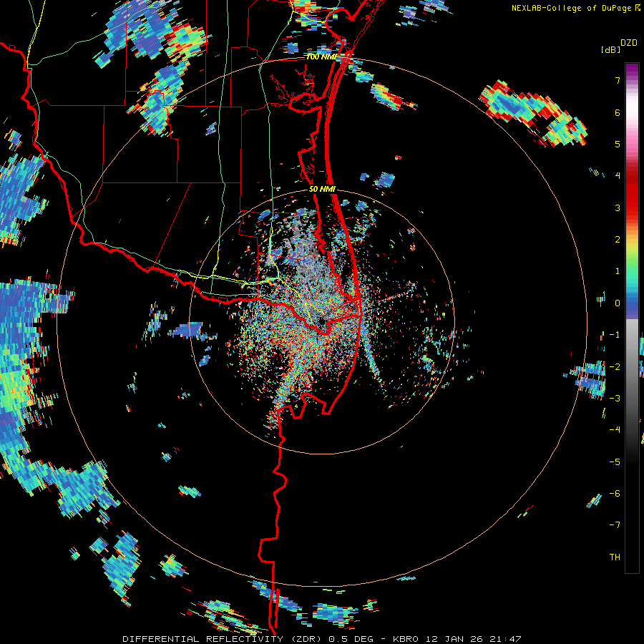Click the dark radar site dot at ring center

tap(322, 321)
